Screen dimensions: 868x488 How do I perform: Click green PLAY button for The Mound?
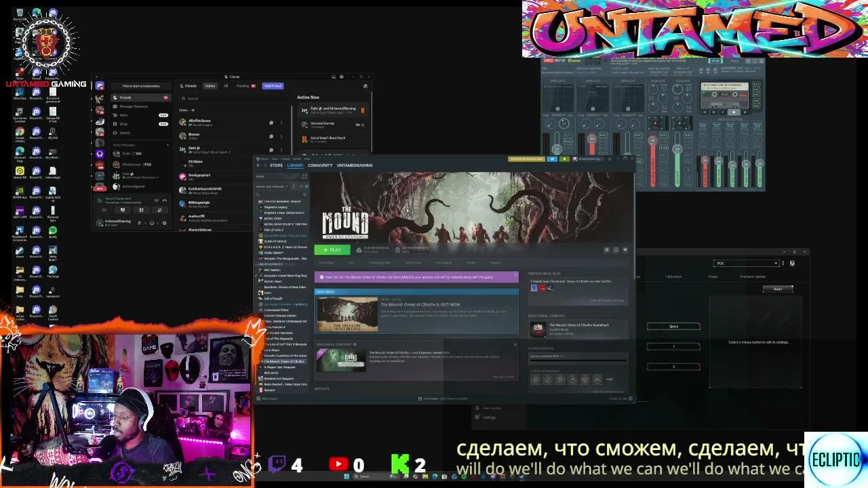click(x=332, y=250)
